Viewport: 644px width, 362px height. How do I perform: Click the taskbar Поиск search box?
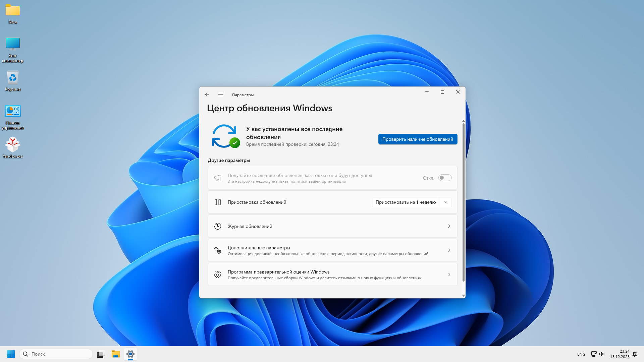click(56, 354)
